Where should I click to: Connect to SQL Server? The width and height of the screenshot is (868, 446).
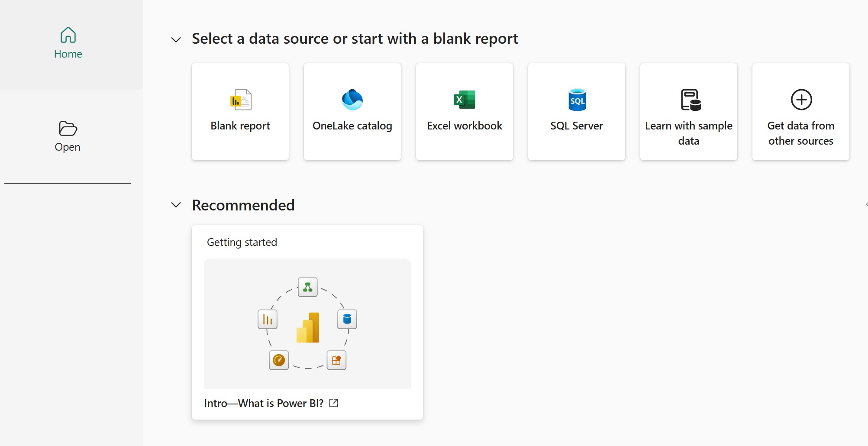tap(576, 112)
